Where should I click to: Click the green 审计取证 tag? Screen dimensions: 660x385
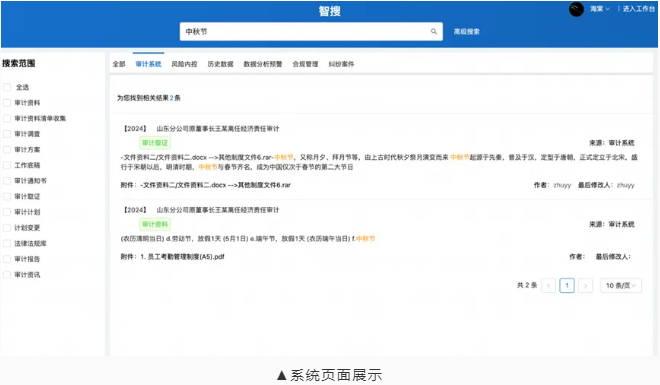coord(155,143)
